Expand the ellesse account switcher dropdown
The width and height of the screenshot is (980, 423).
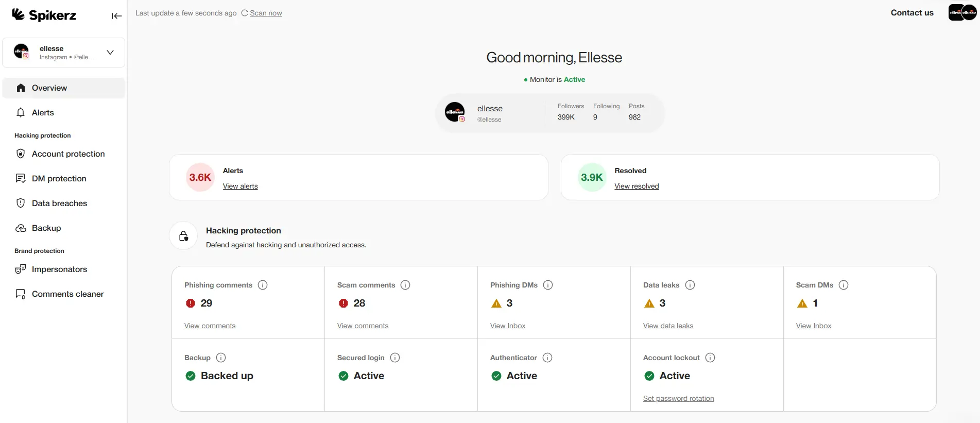click(x=110, y=53)
